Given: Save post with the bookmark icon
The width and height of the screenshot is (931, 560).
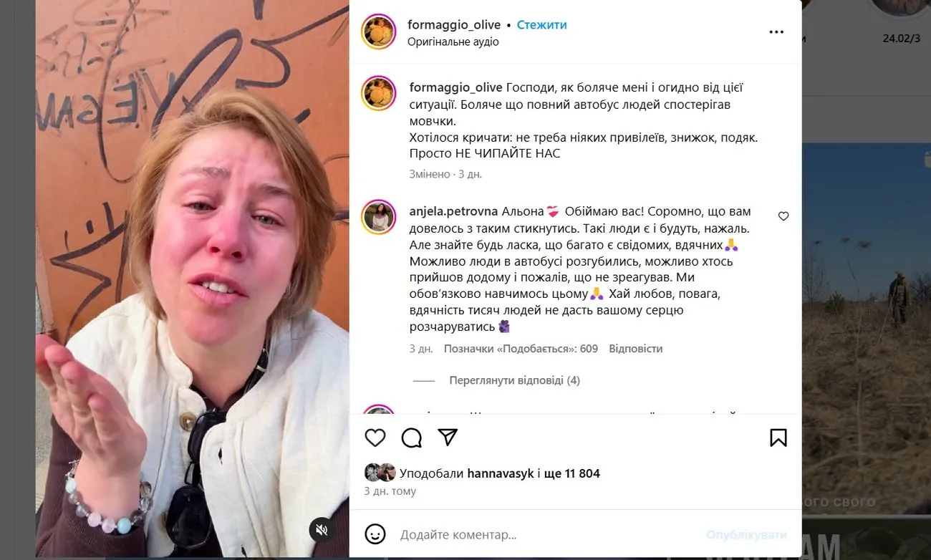Looking at the screenshot, I should 778,438.
